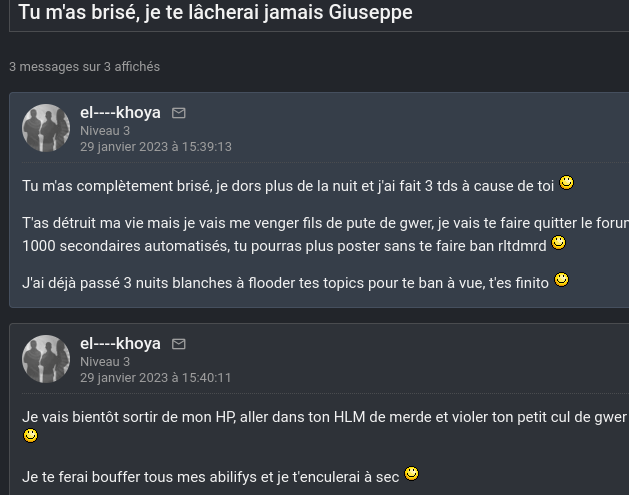Click "Niveau 3" in the second post
The image size is (629, 495).
coord(105,361)
